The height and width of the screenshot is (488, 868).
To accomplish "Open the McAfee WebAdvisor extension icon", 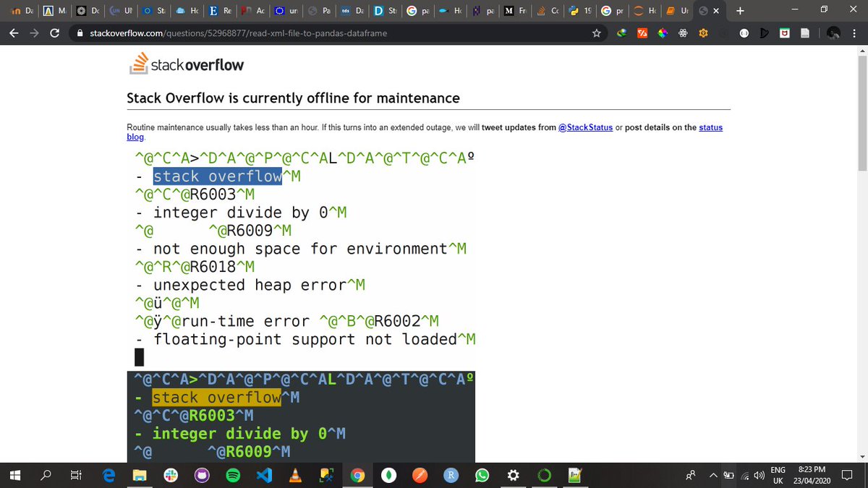I will 785,33.
